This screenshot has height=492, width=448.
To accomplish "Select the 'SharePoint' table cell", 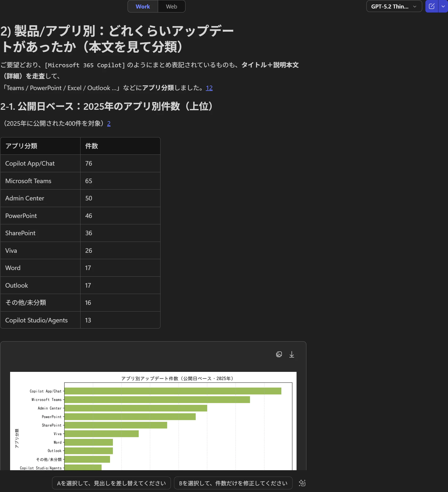I will 40,233.
